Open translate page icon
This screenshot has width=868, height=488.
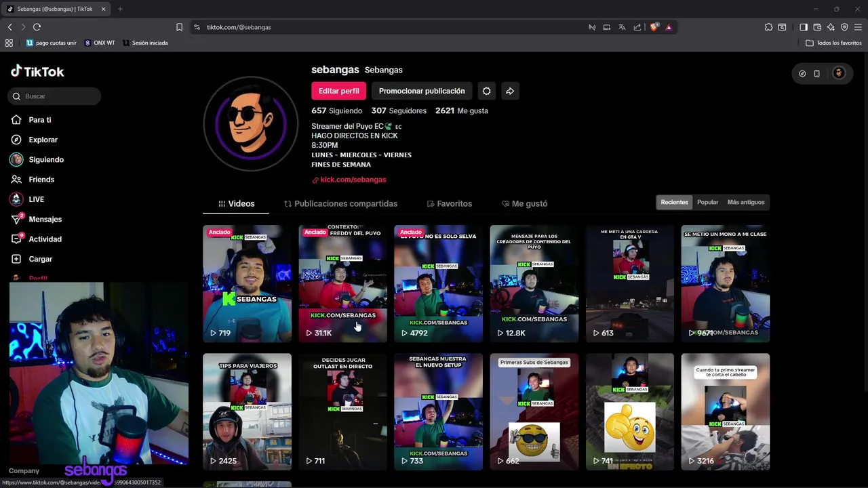point(622,27)
